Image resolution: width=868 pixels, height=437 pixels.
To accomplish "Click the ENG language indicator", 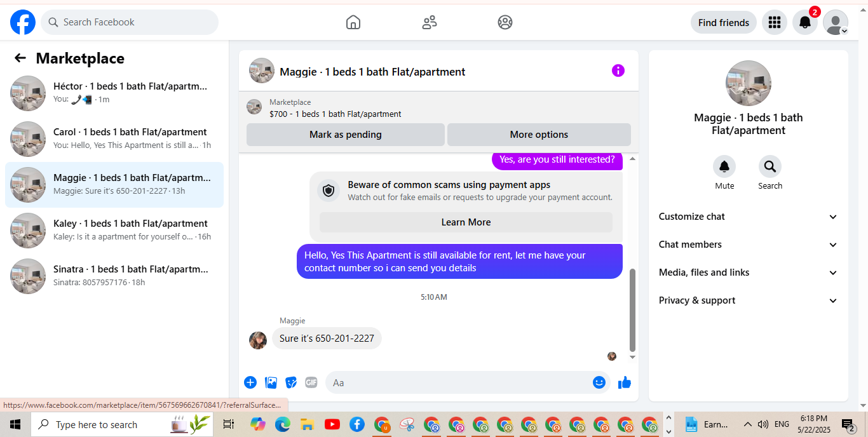I will [x=782, y=424].
